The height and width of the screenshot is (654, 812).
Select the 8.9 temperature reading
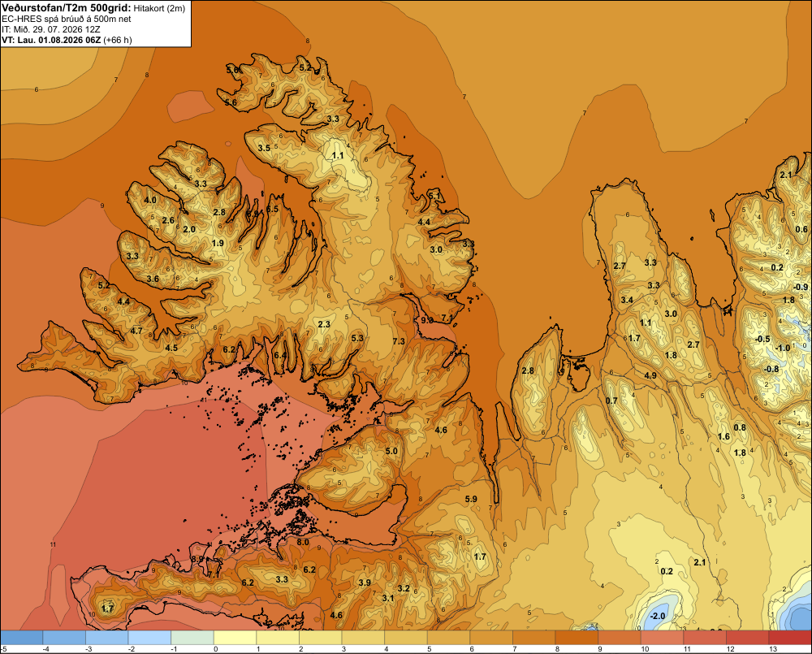197,559
